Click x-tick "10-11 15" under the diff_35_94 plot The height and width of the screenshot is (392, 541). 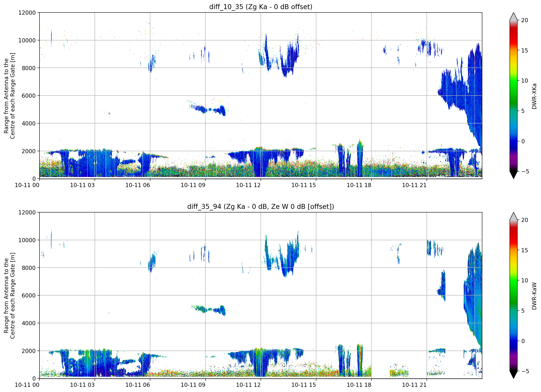304,385
